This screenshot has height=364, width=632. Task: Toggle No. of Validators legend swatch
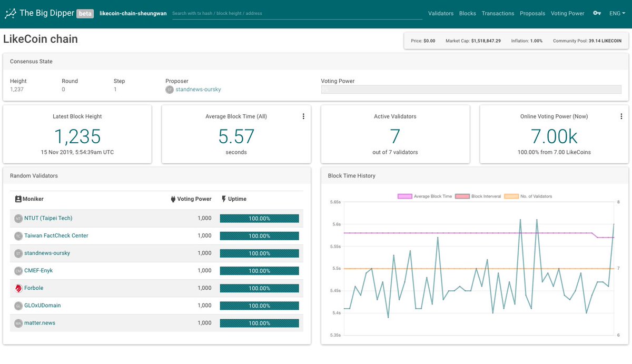click(x=512, y=196)
